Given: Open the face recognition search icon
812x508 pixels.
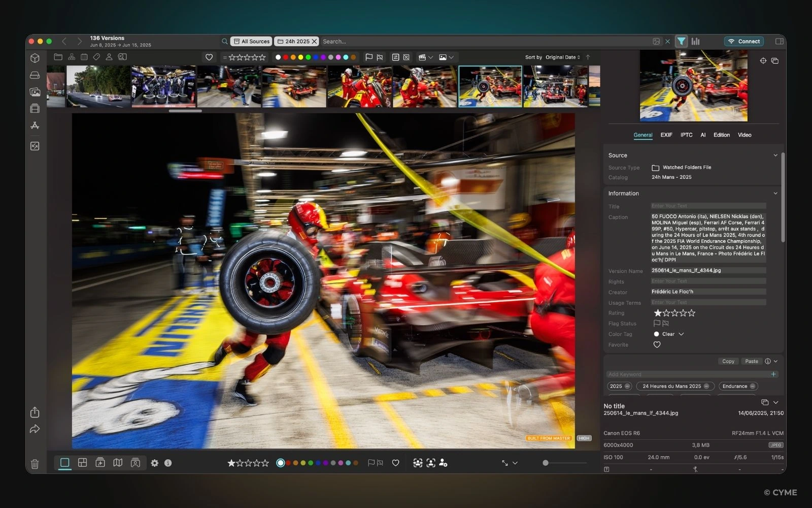Looking at the screenshot, I should point(121,57).
